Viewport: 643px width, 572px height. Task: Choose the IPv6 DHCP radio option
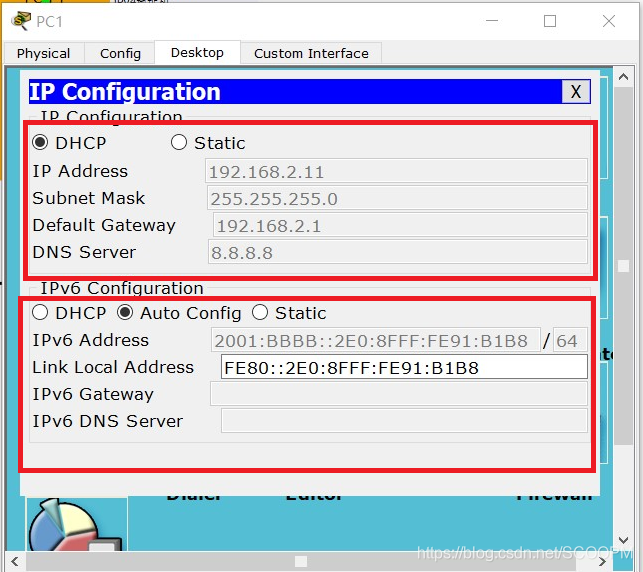tap(40, 312)
